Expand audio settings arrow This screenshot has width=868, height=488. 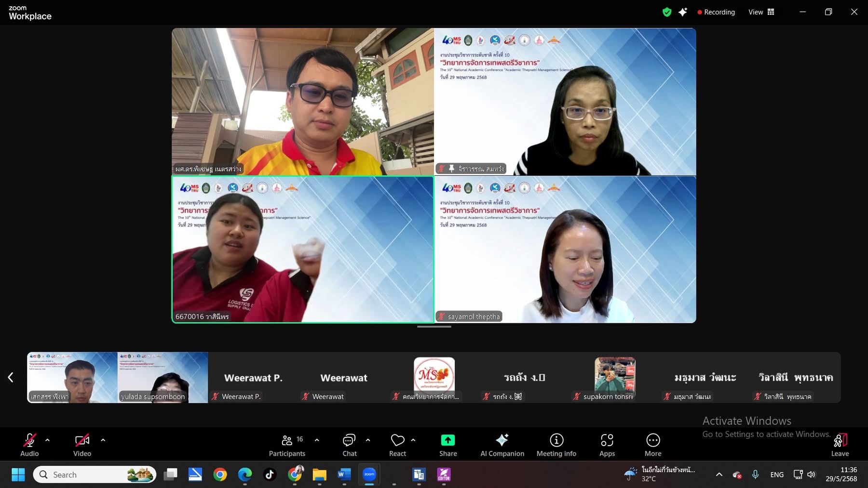tap(47, 440)
